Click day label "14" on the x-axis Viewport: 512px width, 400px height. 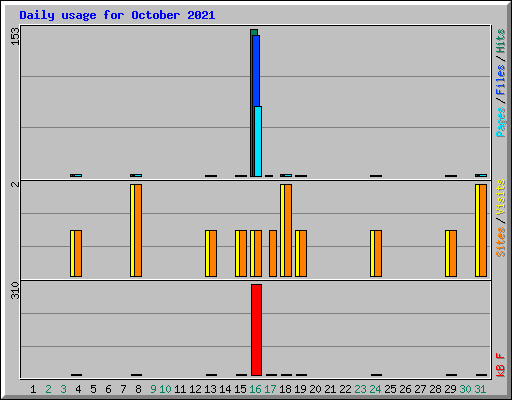225,389
